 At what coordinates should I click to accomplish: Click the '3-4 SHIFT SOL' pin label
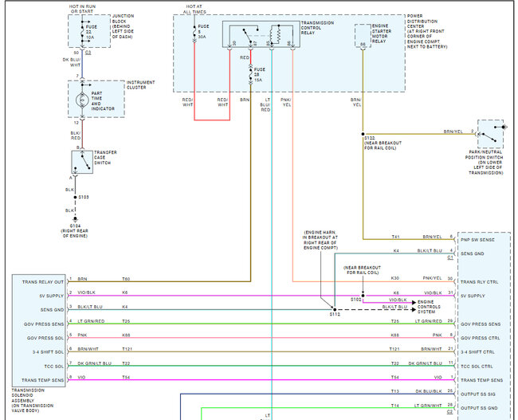[48, 352]
